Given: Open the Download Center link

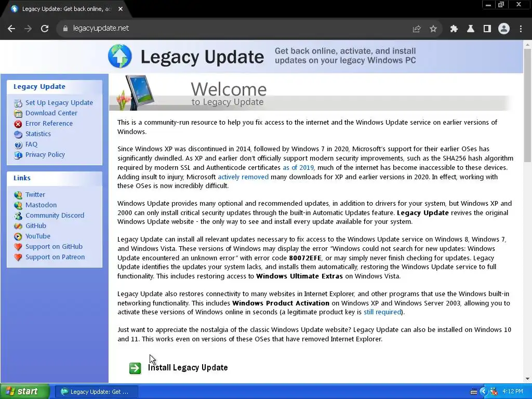Looking at the screenshot, I should tap(51, 113).
